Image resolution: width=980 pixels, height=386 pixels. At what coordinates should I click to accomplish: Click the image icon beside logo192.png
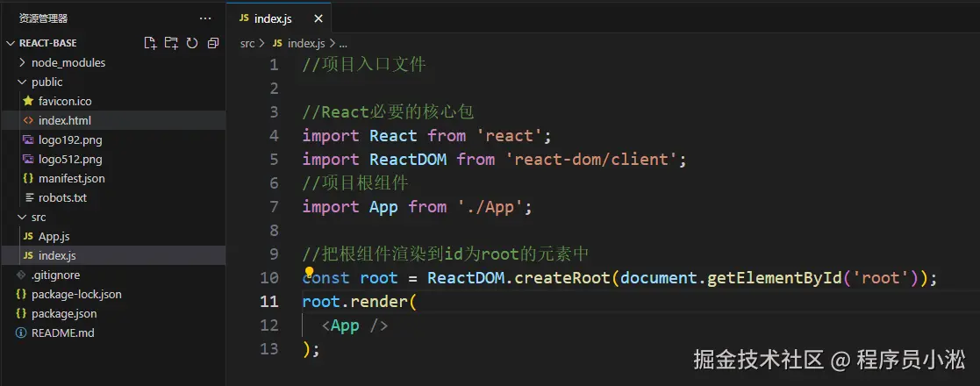pyautogui.click(x=27, y=139)
